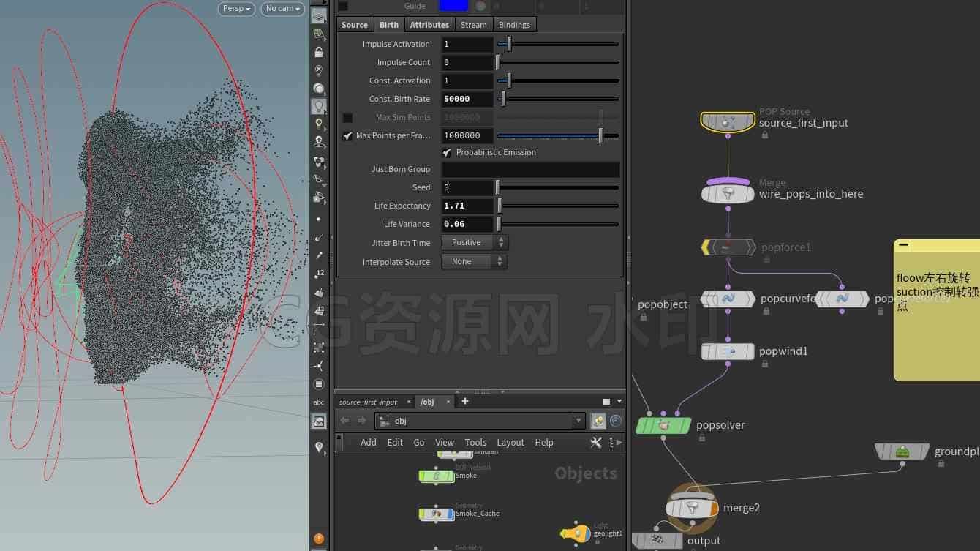Select the popwind1 node
This screenshot has width=980, height=551.
pos(728,351)
